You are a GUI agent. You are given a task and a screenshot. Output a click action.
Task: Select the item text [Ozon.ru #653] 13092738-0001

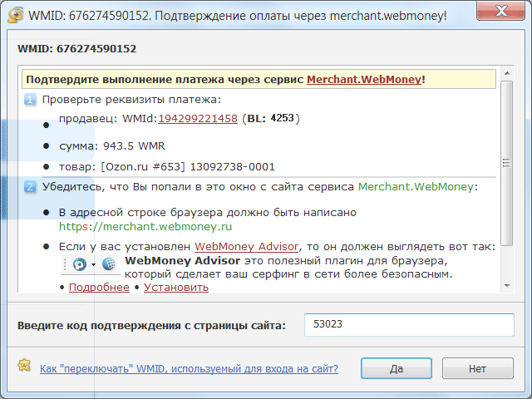pos(188,167)
